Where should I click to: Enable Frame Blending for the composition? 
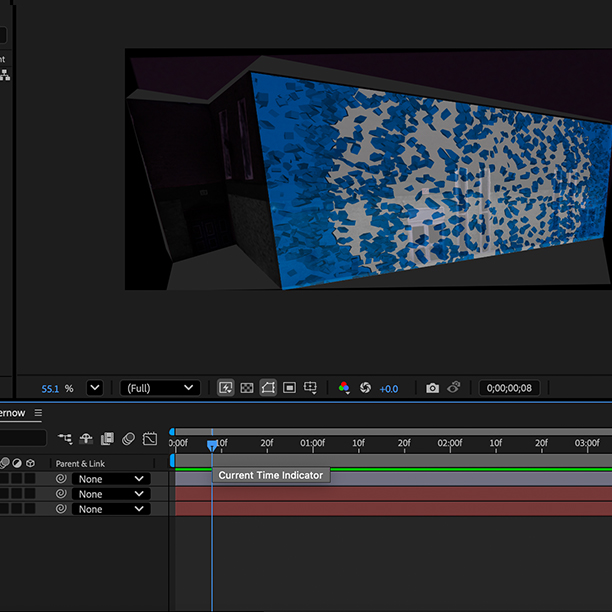[x=107, y=439]
